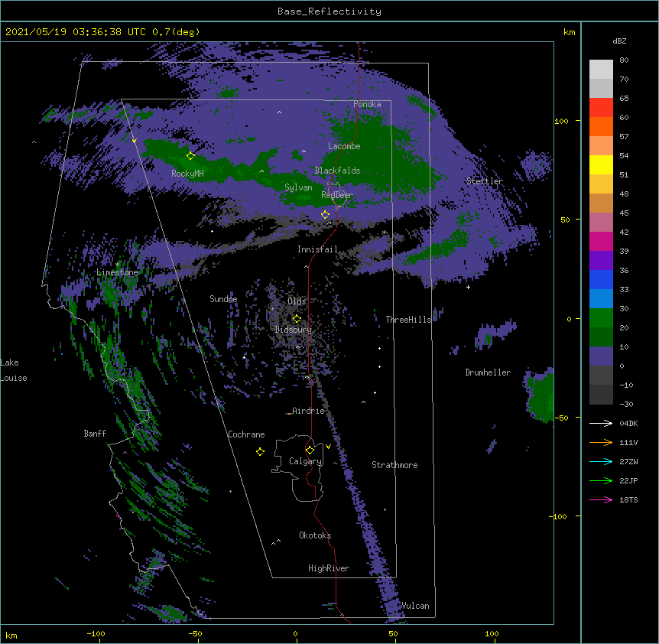Screen dimensions: 659x644
Task: Select the purple 10 dBZ color swatch
Action: (x=601, y=356)
